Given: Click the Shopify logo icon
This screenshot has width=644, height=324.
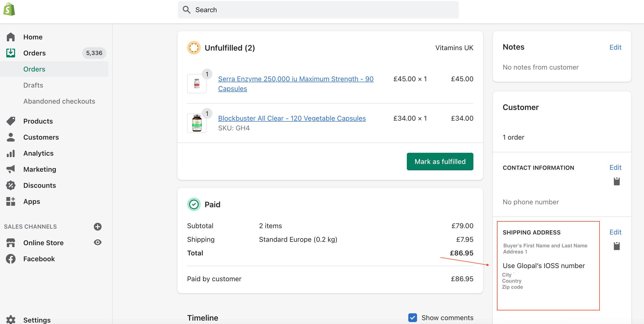Looking at the screenshot, I should coord(9,9).
